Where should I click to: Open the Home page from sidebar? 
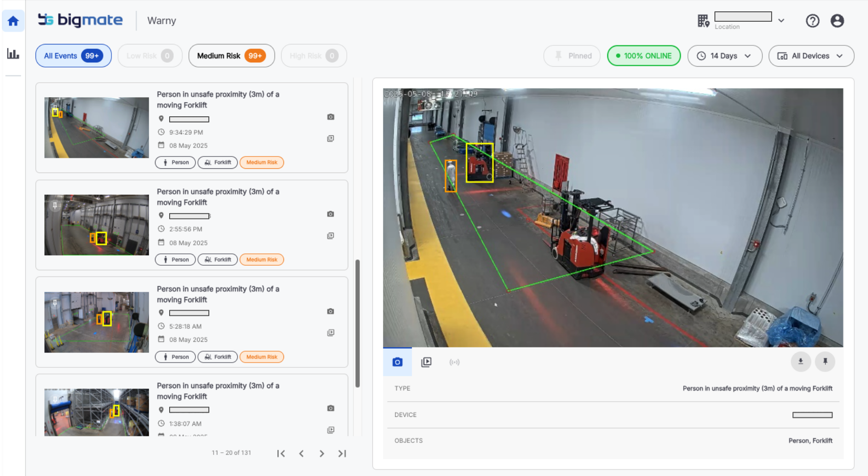tap(13, 21)
